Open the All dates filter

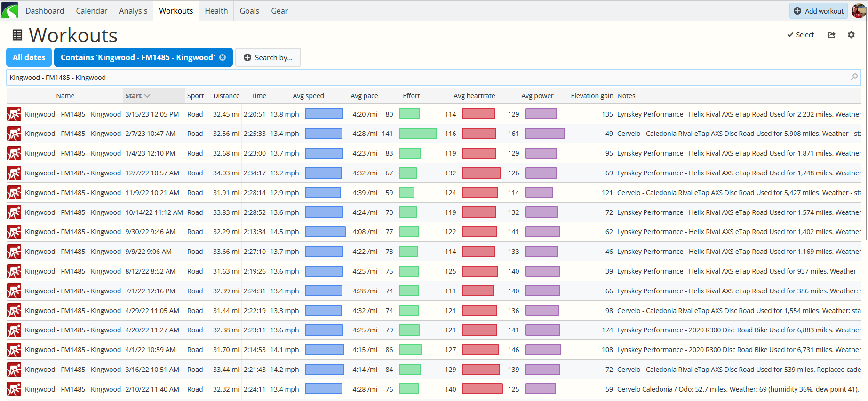pyautogui.click(x=29, y=57)
